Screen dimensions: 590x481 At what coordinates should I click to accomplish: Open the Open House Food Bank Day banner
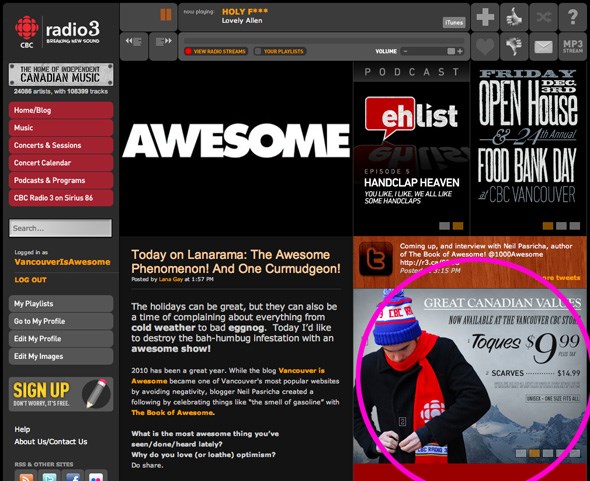tap(528, 149)
